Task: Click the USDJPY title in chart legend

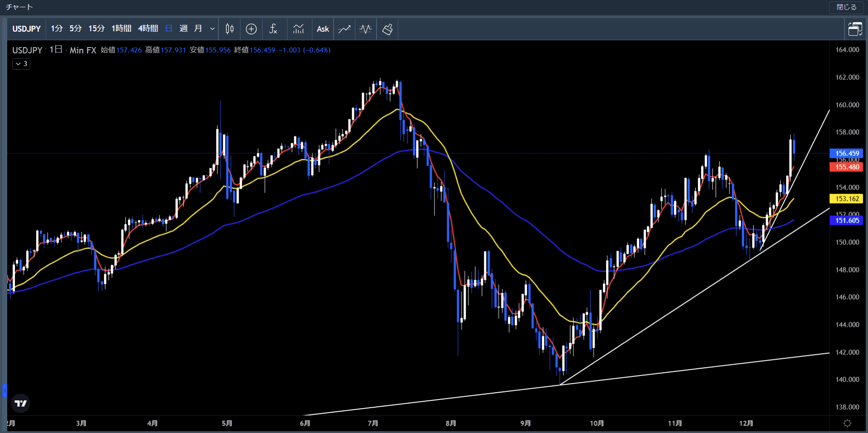Action: coord(27,50)
